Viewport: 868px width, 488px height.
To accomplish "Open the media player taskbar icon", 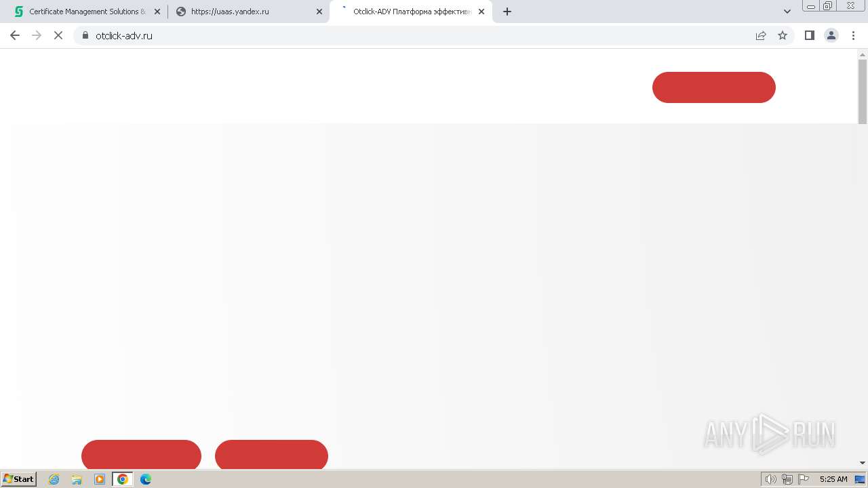I will coord(100,479).
